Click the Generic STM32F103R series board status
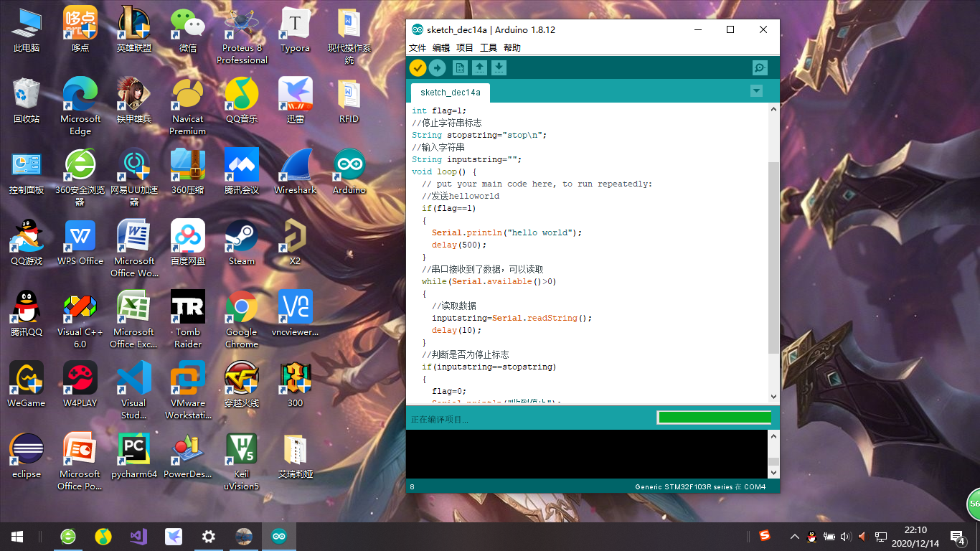This screenshot has width=980, height=551. (700, 487)
